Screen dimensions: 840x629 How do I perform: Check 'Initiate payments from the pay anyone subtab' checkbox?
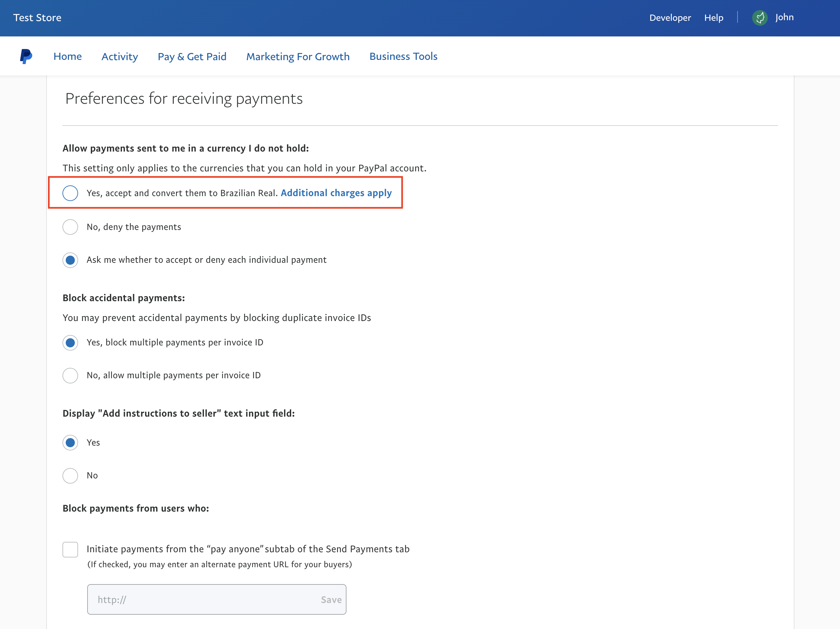(70, 549)
